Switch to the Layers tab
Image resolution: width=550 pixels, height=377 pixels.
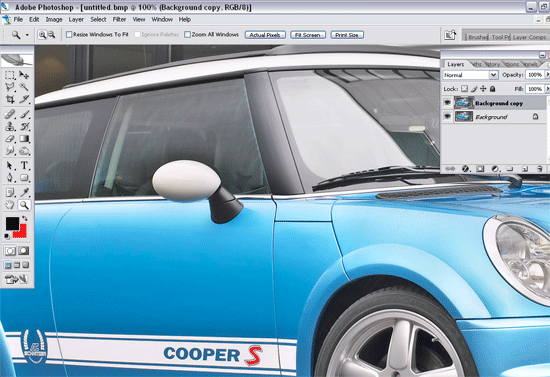pos(456,64)
